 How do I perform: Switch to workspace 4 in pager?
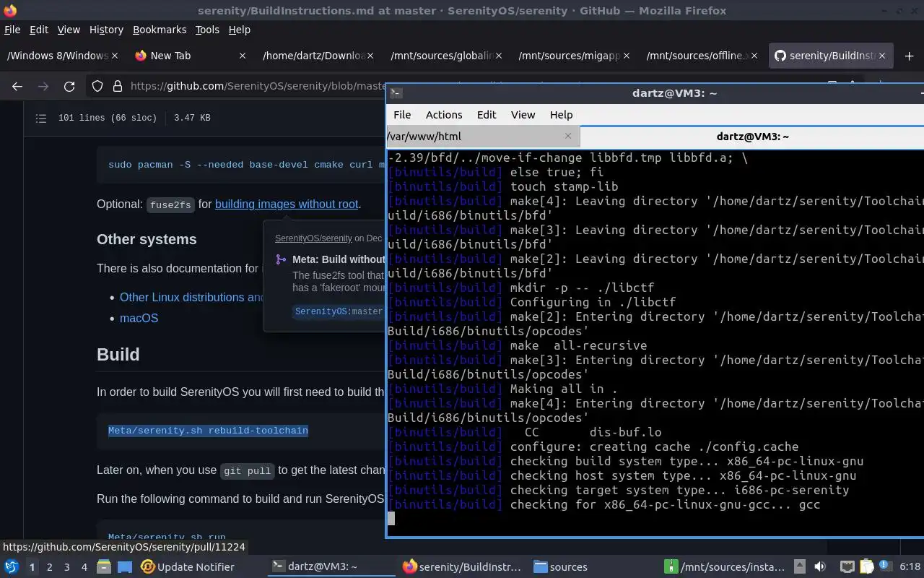pyautogui.click(x=84, y=567)
